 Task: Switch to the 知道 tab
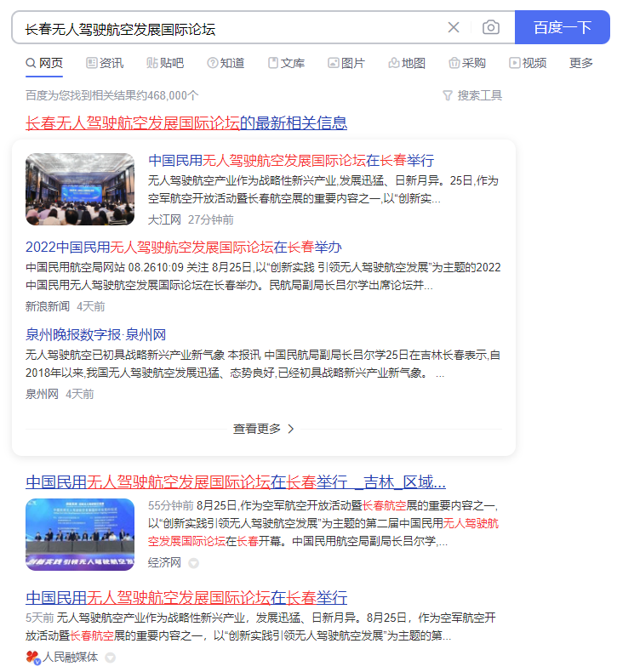coord(226,64)
